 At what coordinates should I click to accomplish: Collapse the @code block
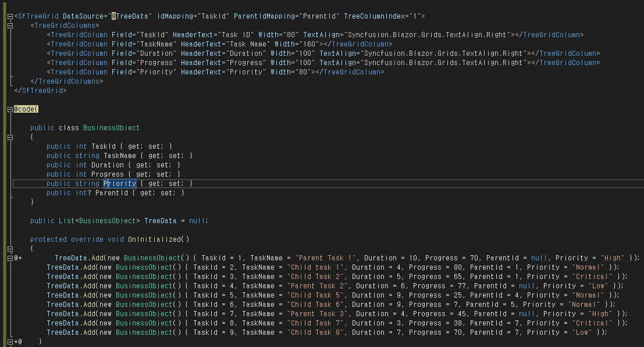[10, 109]
